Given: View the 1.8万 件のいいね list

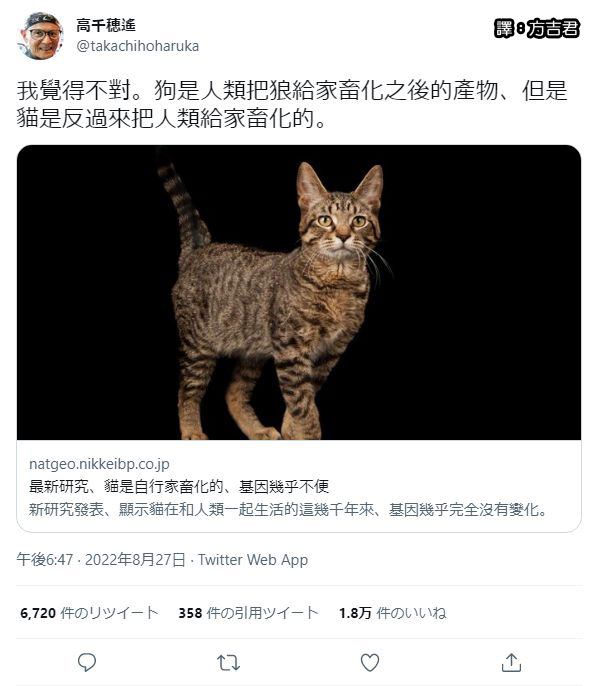Looking at the screenshot, I should click(392, 612).
